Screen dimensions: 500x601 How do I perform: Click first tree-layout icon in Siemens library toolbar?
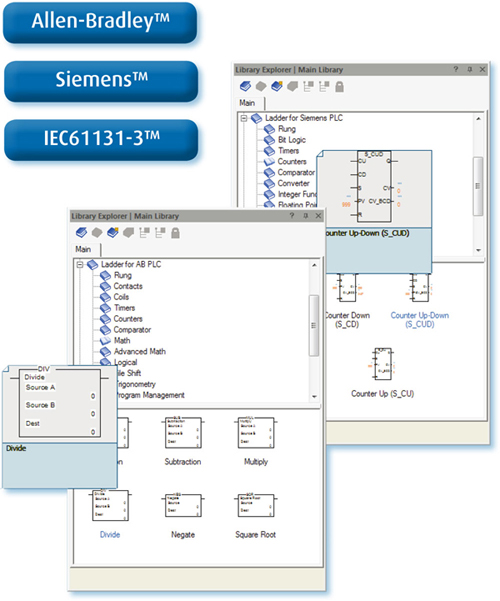(308, 86)
